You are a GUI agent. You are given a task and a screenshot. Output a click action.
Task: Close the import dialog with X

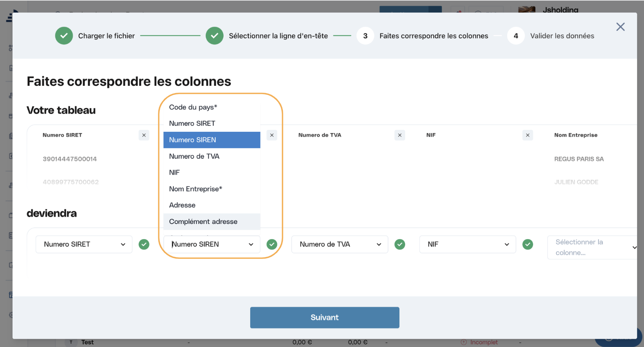[x=620, y=27]
